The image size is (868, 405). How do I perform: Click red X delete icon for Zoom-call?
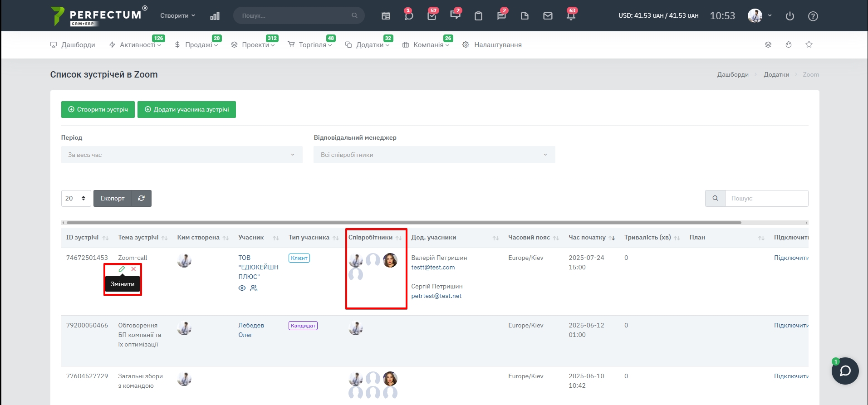133,269
